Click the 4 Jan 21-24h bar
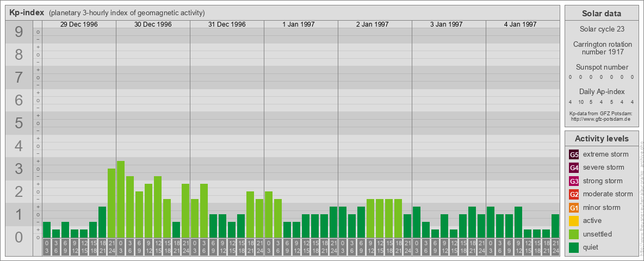Viewport: 644px width, 261px height. pyautogui.click(x=555, y=226)
